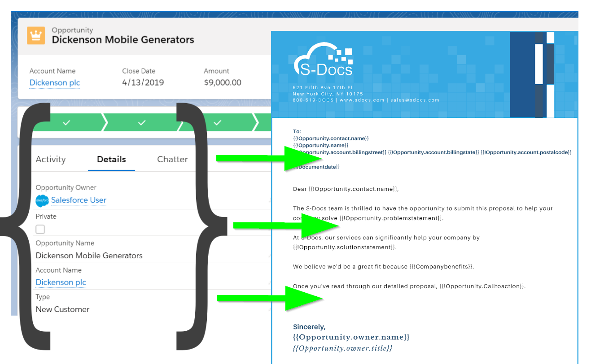Click the Salesforce User owner link
The width and height of the screenshot is (591, 364).
[x=79, y=200]
